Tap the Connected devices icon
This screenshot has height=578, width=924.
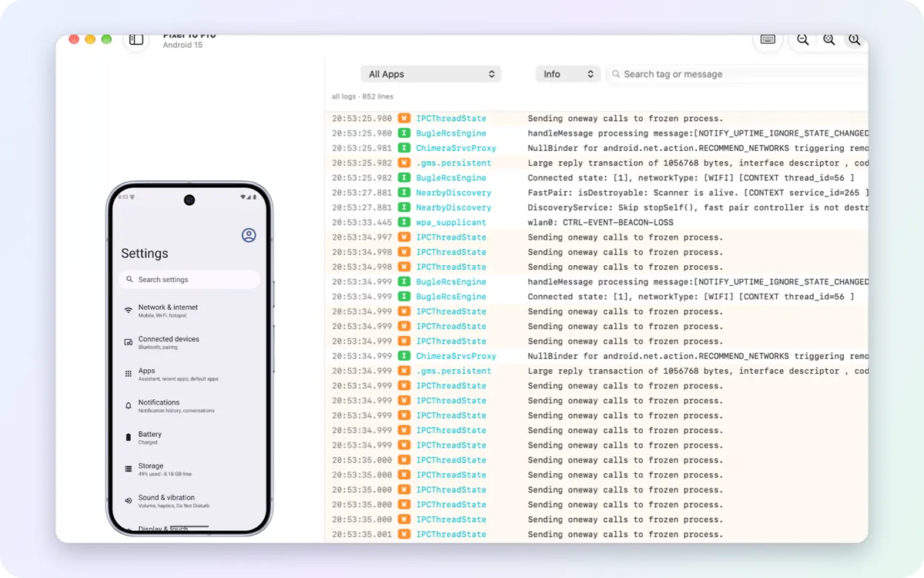[x=129, y=342]
